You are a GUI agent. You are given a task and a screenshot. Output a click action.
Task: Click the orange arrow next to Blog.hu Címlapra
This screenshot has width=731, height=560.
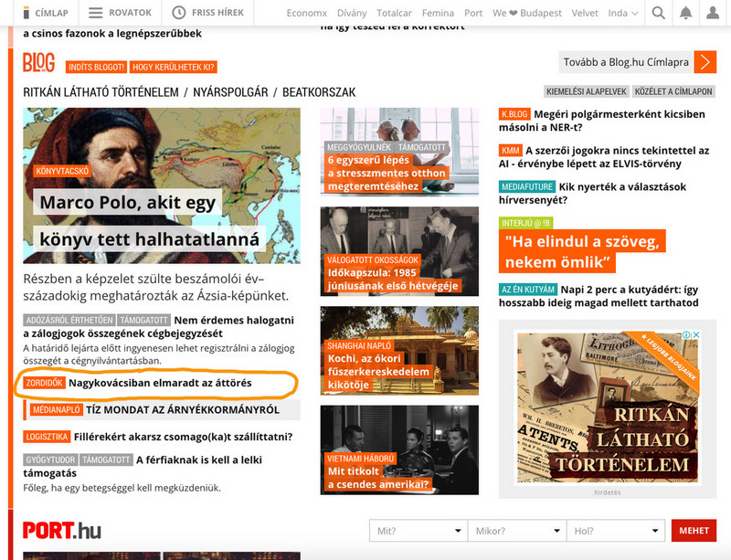click(x=705, y=62)
